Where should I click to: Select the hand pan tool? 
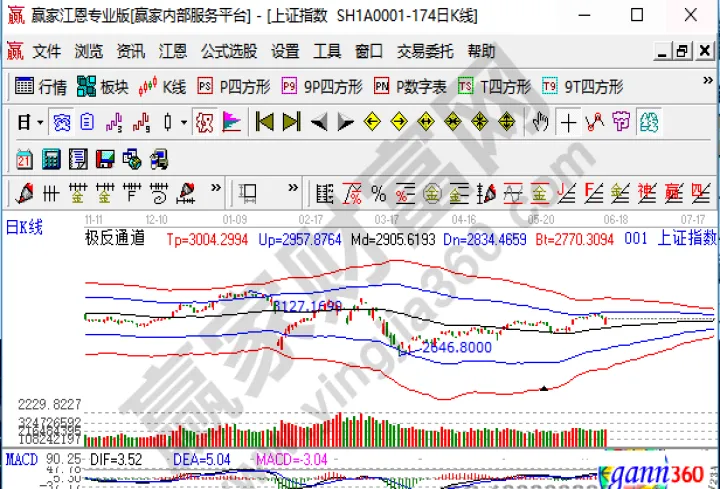click(540, 123)
